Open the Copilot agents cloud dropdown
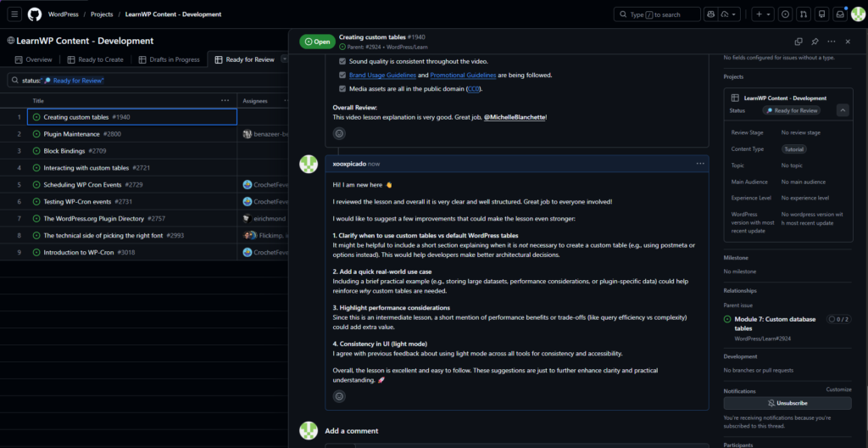The image size is (868, 448). click(x=729, y=14)
